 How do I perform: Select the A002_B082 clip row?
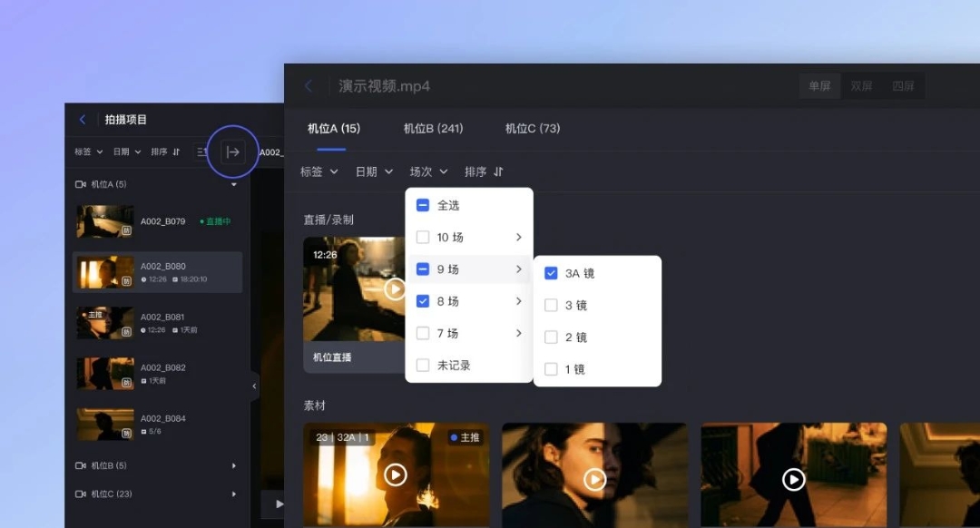point(158,374)
